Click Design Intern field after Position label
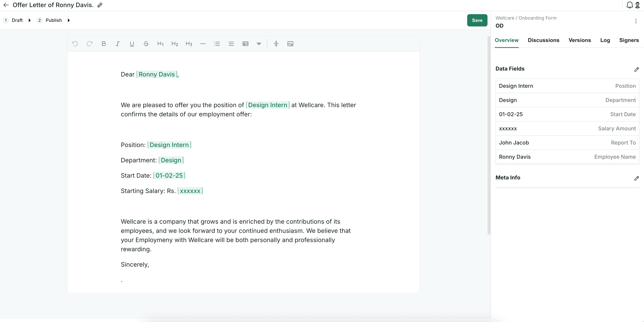The height and width of the screenshot is (322, 644). click(169, 145)
